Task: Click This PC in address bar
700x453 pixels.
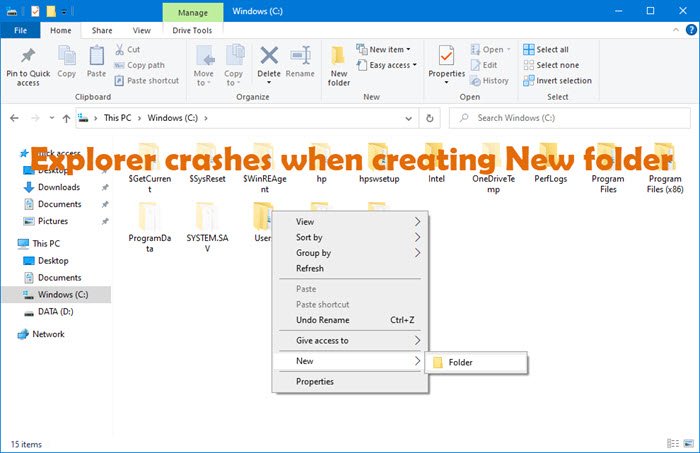Action: point(117,118)
